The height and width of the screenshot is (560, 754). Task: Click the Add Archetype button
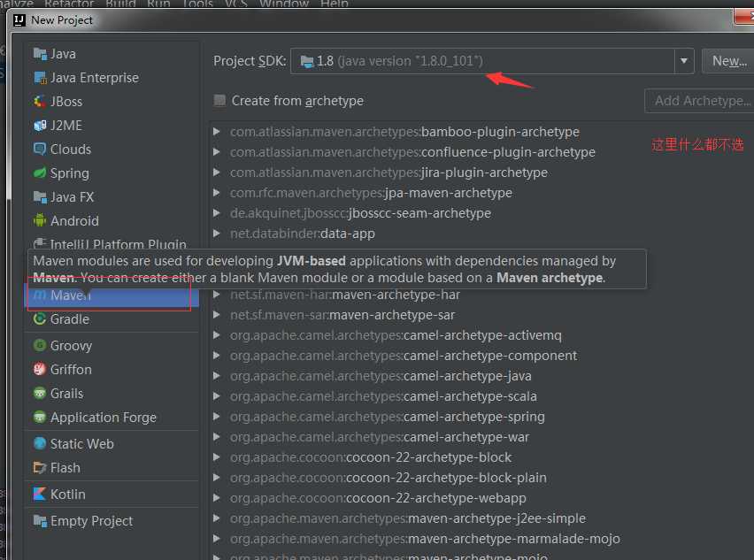point(701,101)
